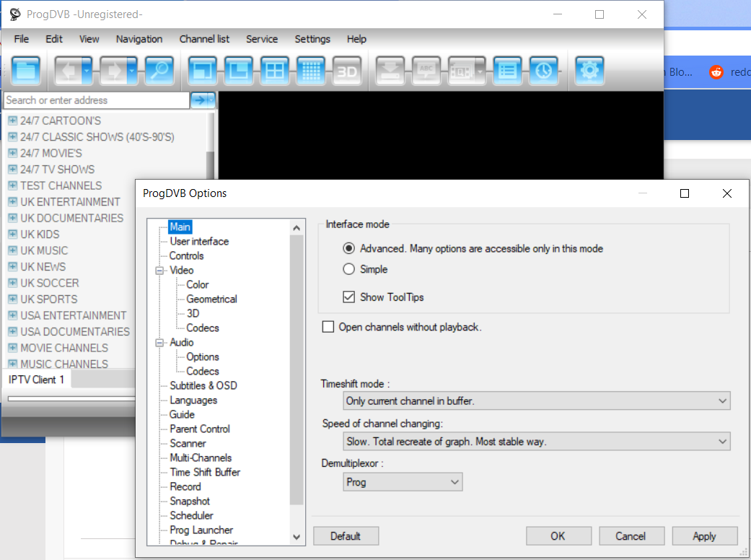Click the 3D mode toolbar button

[347, 71]
